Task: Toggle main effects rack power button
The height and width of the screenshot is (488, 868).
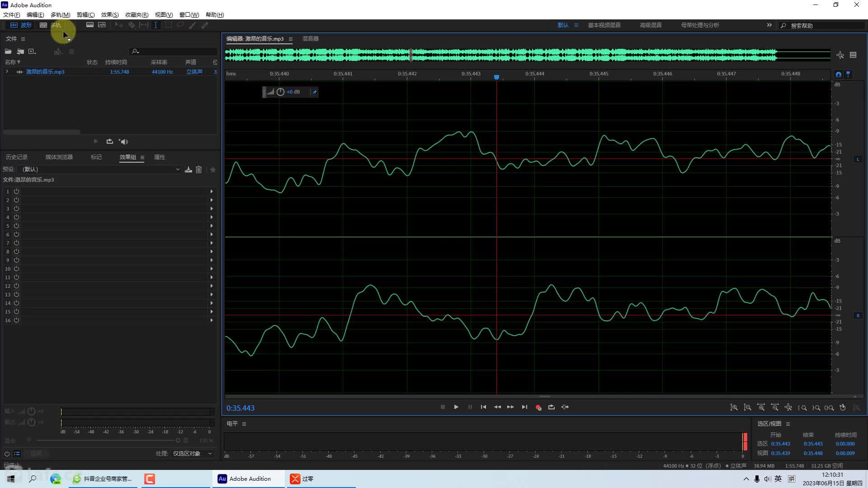Action: [7, 454]
